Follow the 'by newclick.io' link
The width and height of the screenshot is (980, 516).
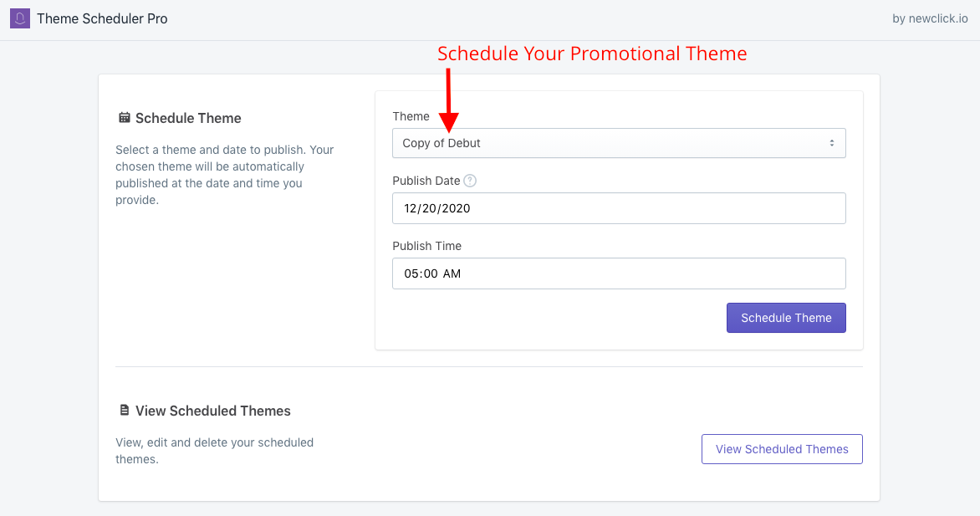[x=929, y=18]
